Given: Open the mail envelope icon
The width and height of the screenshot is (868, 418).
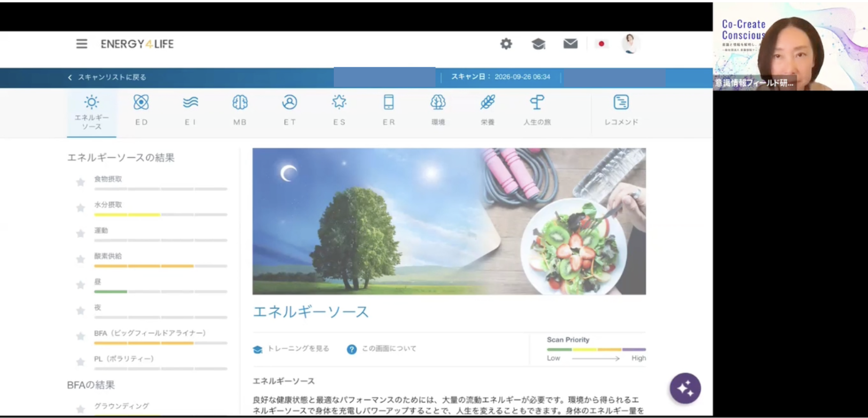Looking at the screenshot, I should pos(570,44).
